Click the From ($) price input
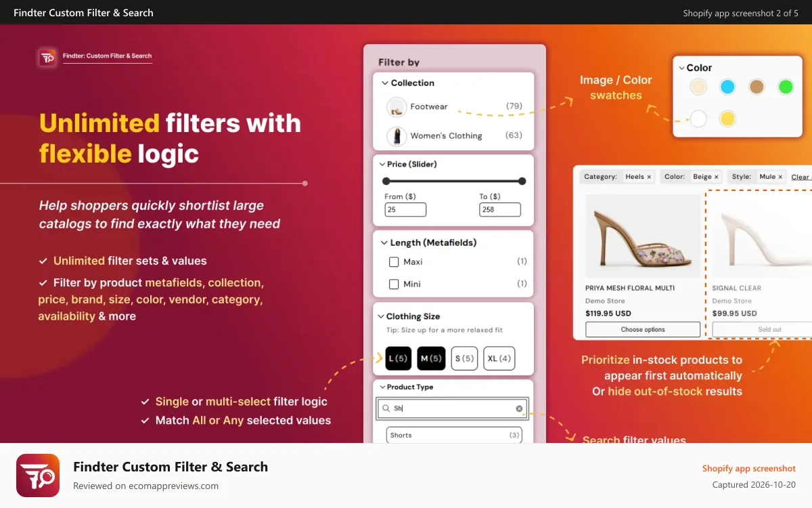812x508 pixels. click(x=405, y=210)
